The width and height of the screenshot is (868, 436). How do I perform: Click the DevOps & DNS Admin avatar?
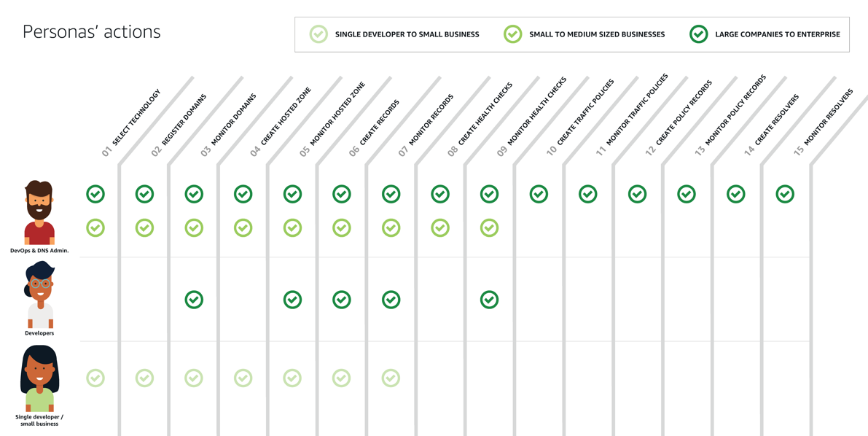(39, 212)
